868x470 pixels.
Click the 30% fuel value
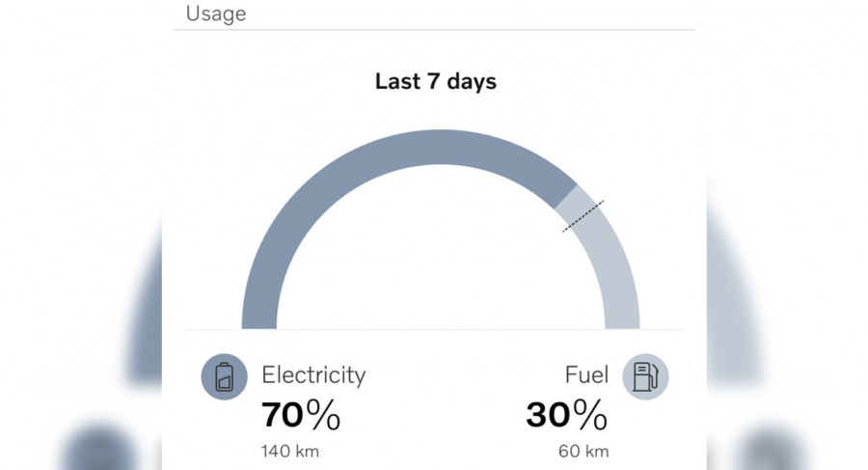567,415
